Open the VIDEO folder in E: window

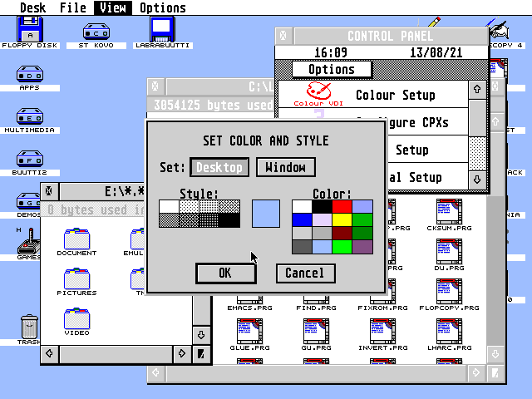pyautogui.click(x=77, y=322)
